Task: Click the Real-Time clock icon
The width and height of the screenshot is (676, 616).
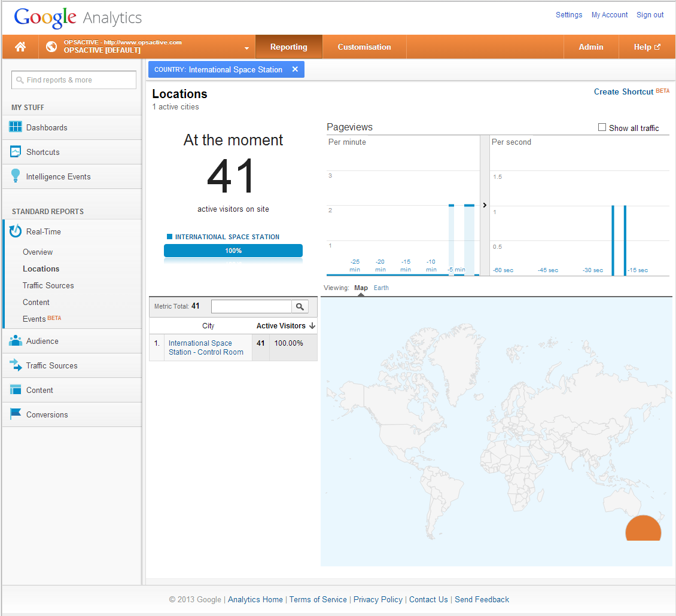Action: (16, 231)
